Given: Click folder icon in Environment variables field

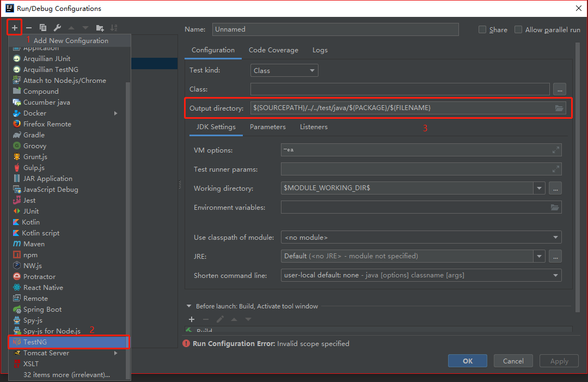Looking at the screenshot, I should (x=555, y=207).
